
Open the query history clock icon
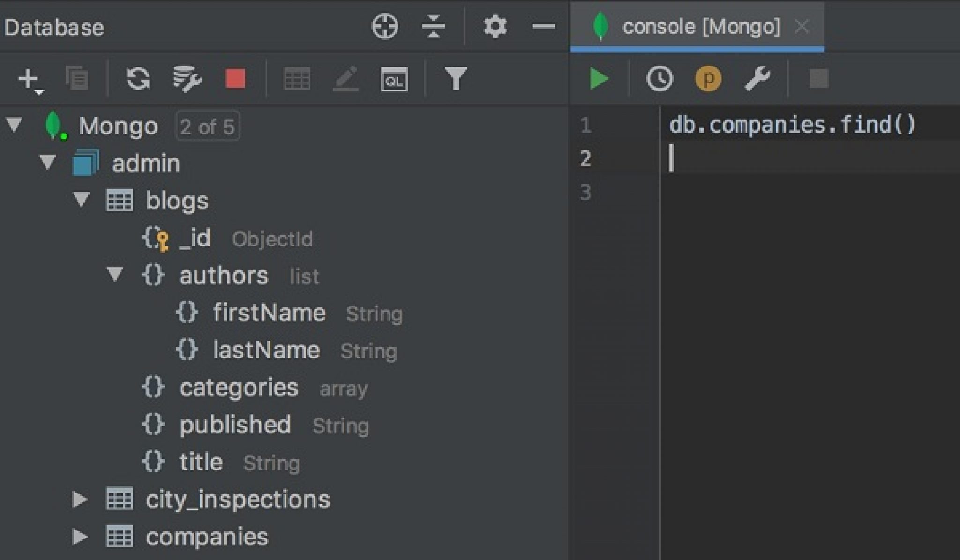coord(660,79)
